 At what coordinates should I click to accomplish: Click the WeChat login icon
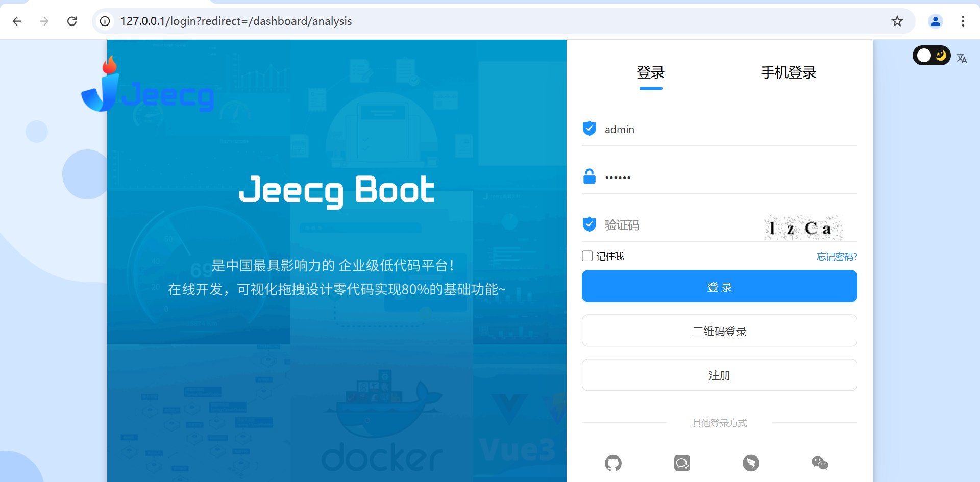pyautogui.click(x=820, y=463)
